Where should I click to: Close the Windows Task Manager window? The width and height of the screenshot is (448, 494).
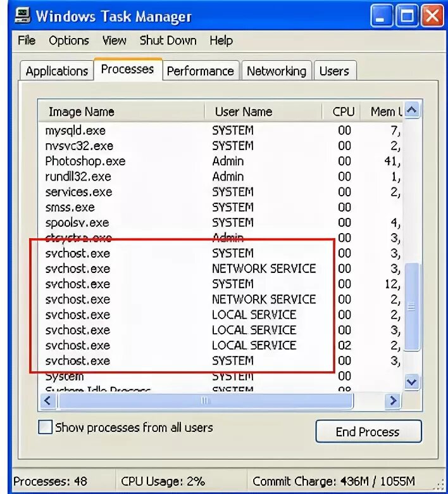pos(432,15)
